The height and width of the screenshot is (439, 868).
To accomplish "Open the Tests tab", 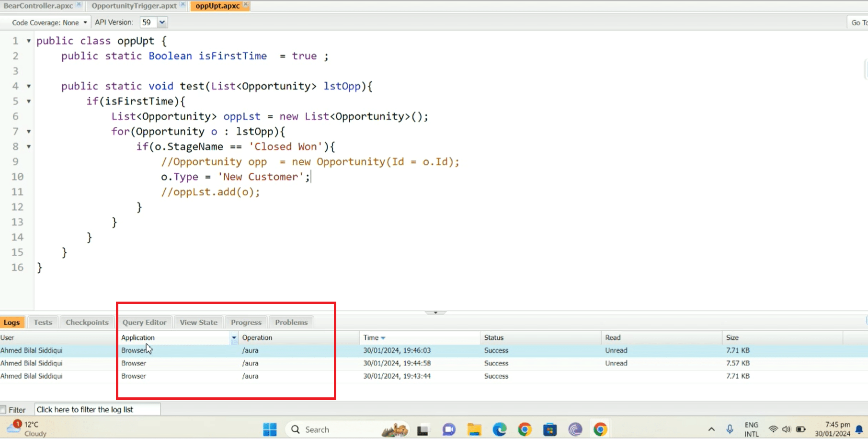I will [43, 322].
